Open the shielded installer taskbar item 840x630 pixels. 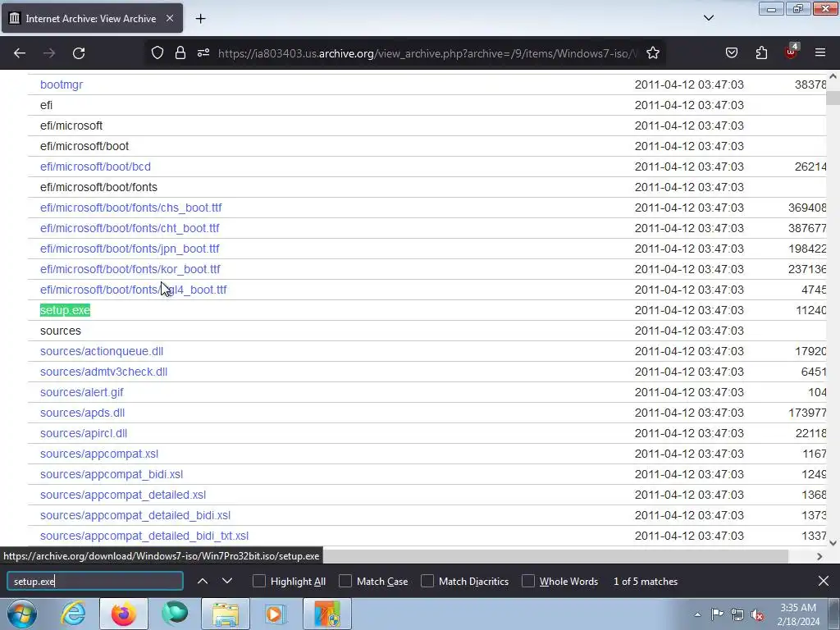coord(327,614)
